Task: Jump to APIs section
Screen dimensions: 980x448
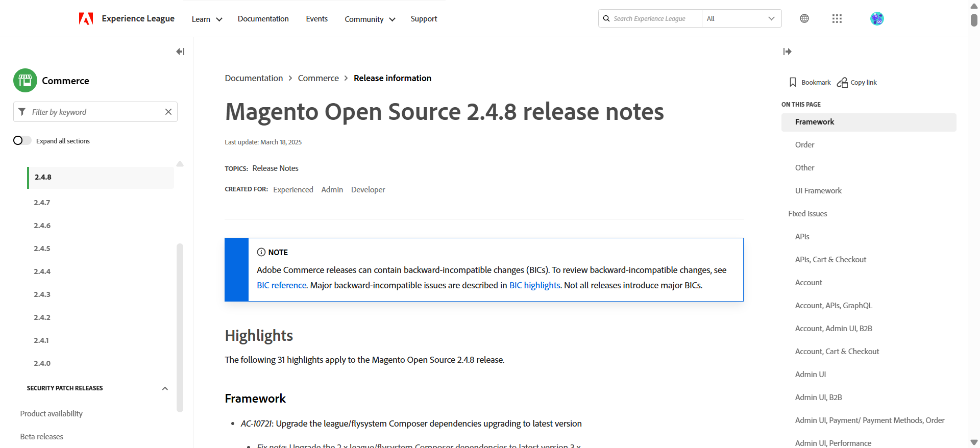Action: pyautogui.click(x=802, y=237)
